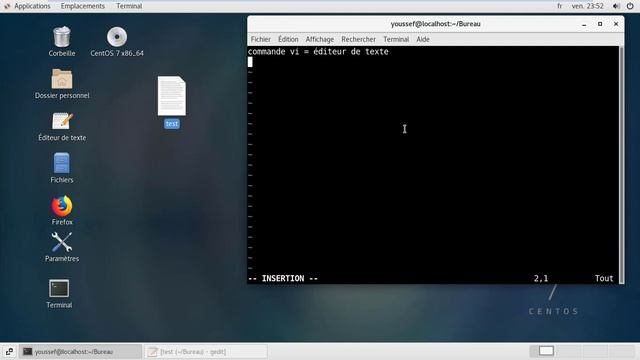Open the Terminal menu in terminal menubar
Viewport: 640px width, 360px height.
(396, 39)
